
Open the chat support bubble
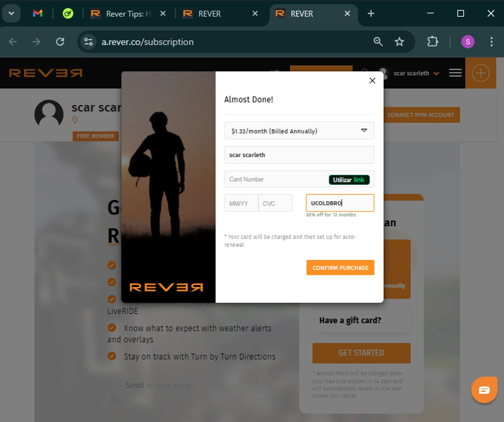tap(484, 390)
